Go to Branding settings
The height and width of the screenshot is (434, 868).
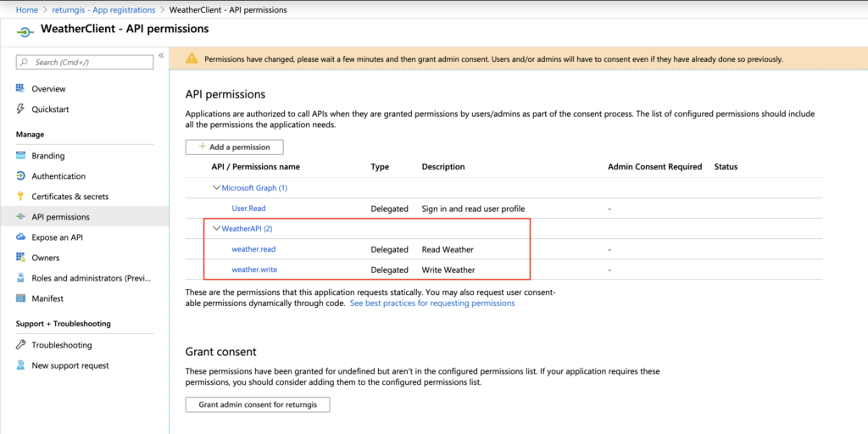(x=48, y=156)
